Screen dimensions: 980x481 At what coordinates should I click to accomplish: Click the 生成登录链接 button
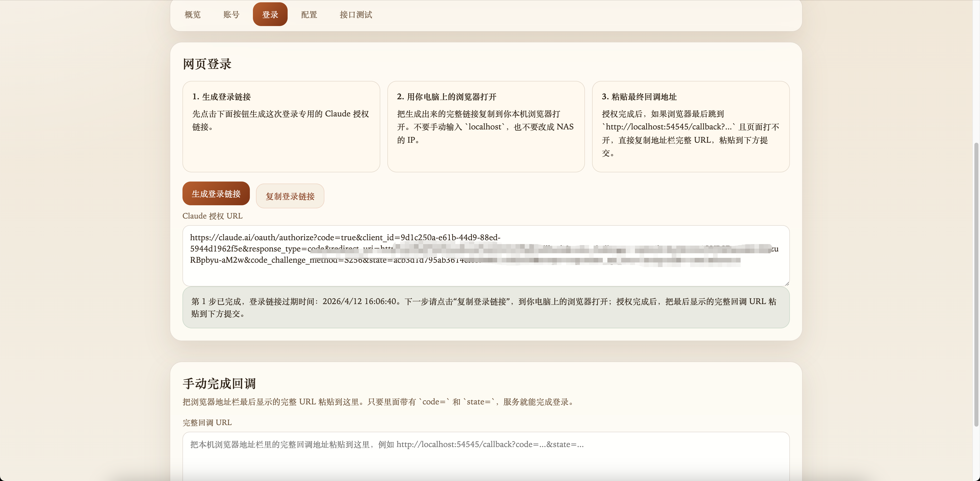216,194
